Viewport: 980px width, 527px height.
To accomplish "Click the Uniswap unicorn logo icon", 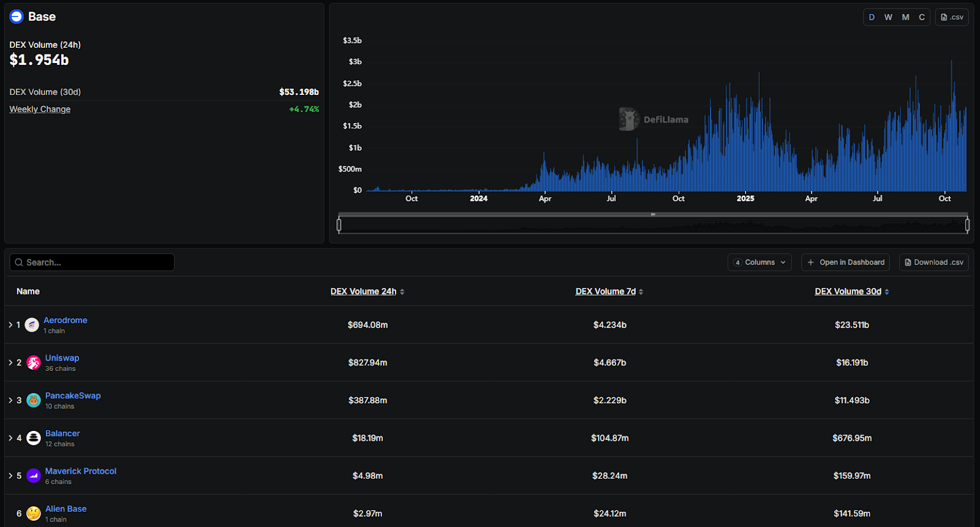I will click(x=34, y=363).
